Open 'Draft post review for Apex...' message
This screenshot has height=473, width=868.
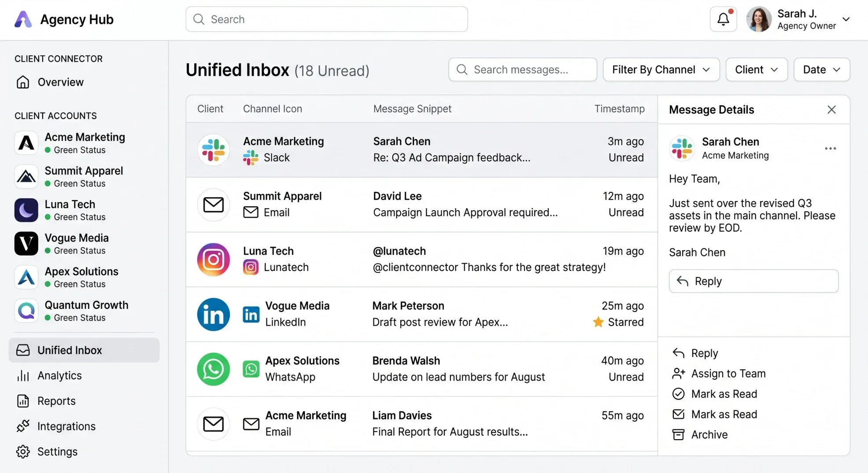point(421,315)
